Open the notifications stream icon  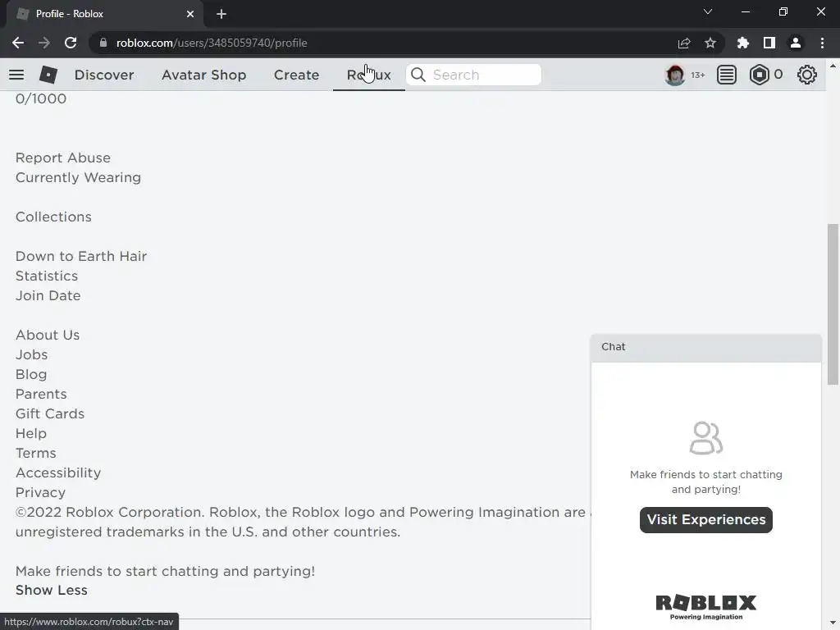coord(727,75)
